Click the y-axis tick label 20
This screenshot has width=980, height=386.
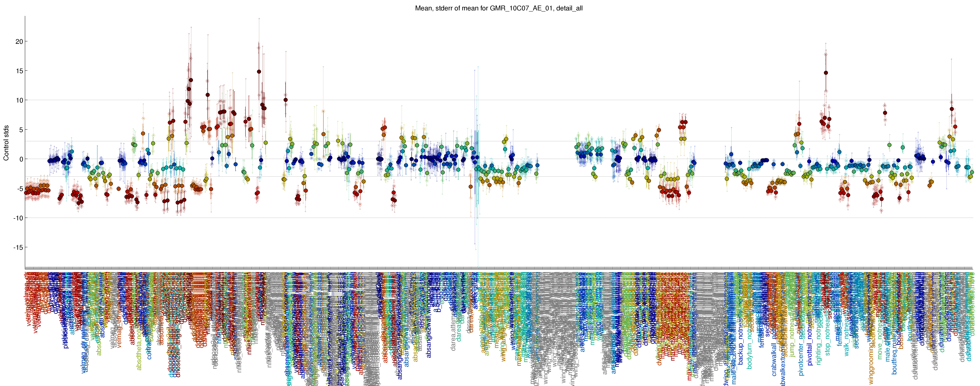tap(19, 41)
